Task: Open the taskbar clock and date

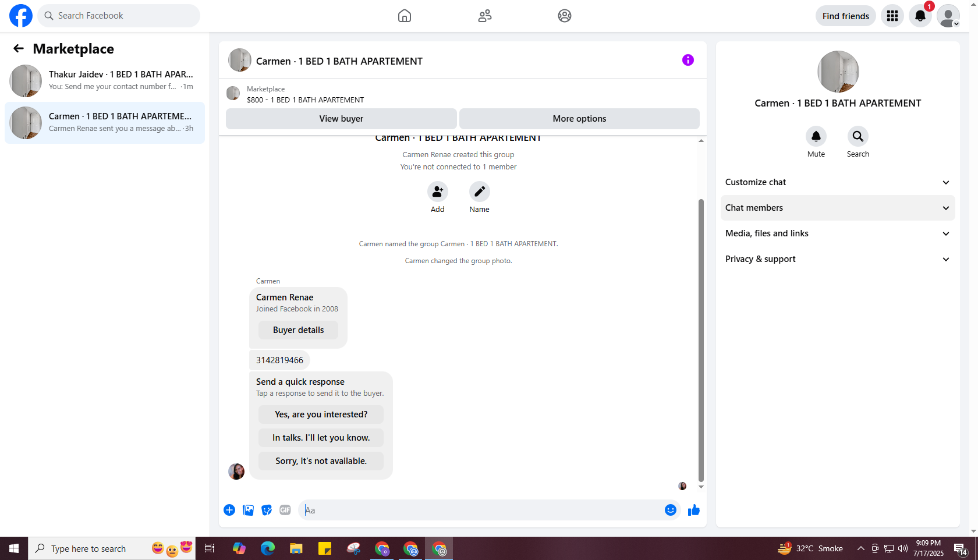Action: [x=929, y=548]
